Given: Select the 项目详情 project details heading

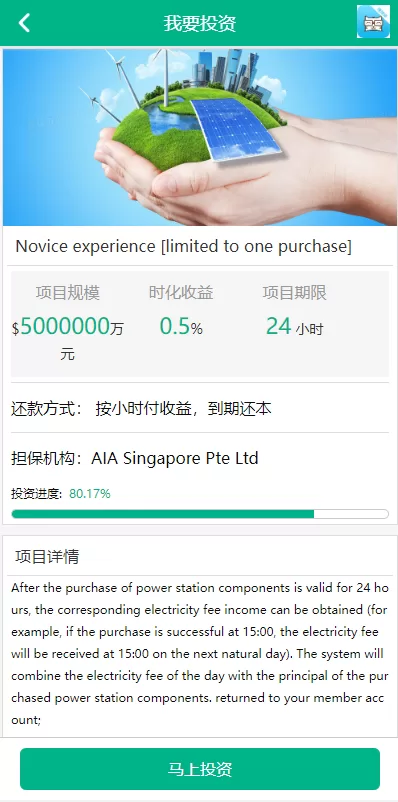Looking at the screenshot, I should 47,556.
